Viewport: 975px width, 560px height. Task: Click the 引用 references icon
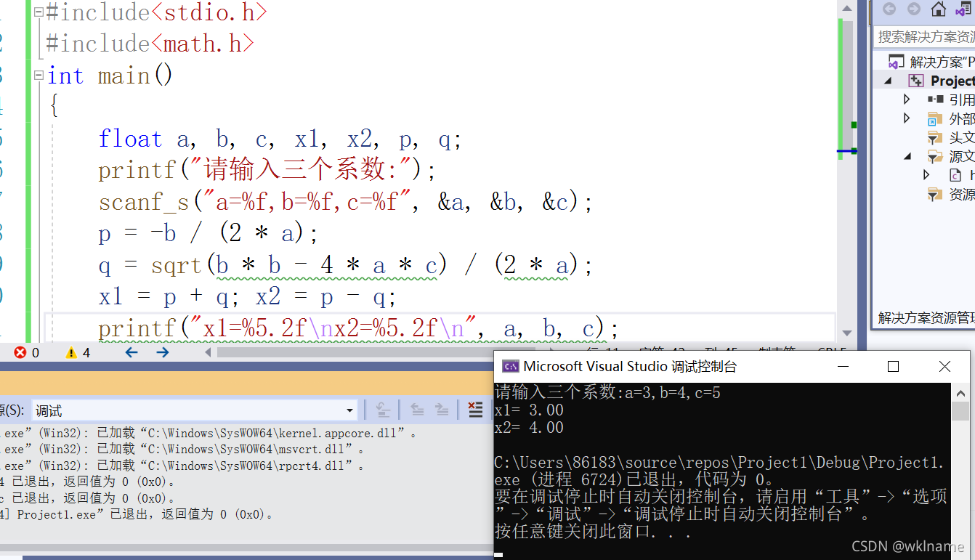point(935,100)
